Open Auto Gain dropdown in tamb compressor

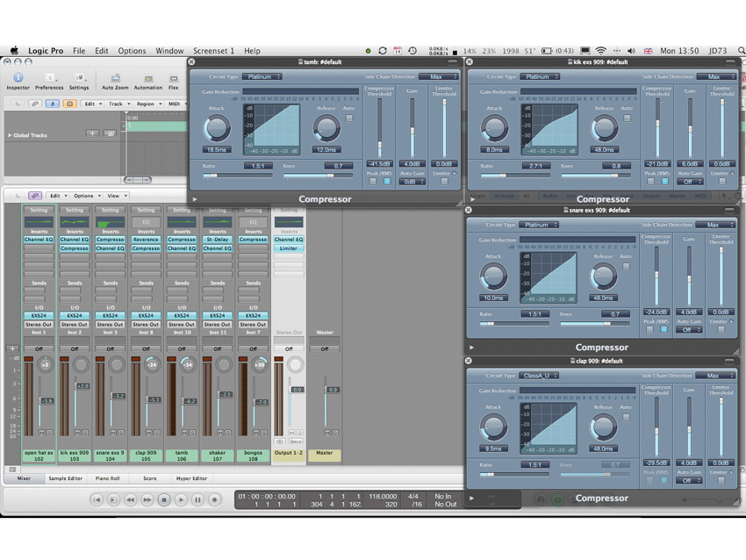pos(412,182)
